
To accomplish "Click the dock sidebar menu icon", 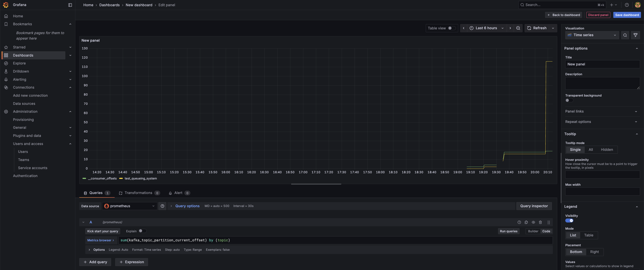I will (70, 5).
